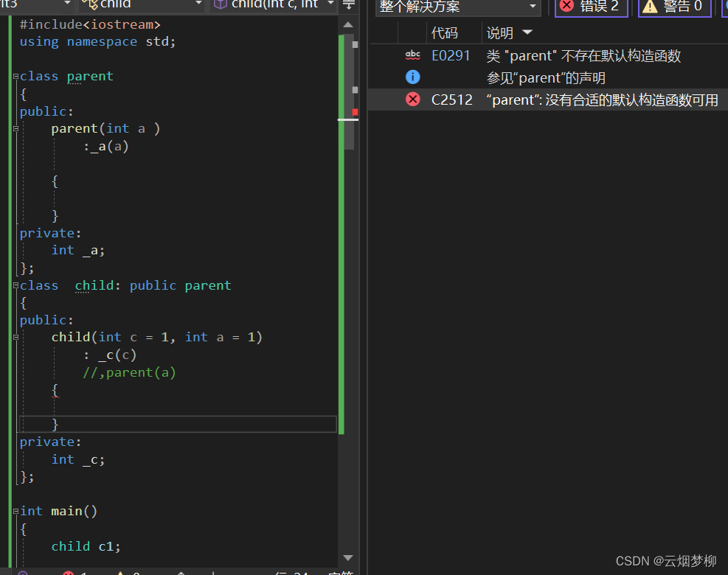Click the 'int _c;' member declaration
The image size is (728, 575).
[x=78, y=459]
